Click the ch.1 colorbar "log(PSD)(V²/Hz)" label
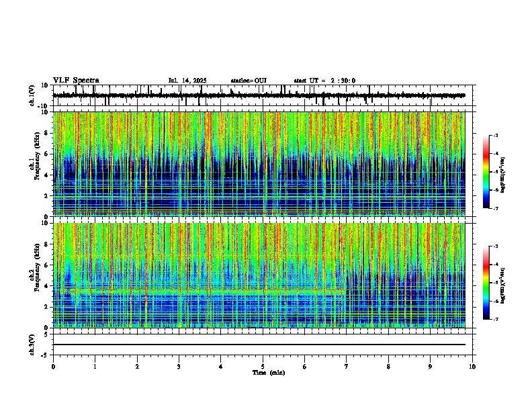This screenshot has height=411, width=532. pos(502,175)
